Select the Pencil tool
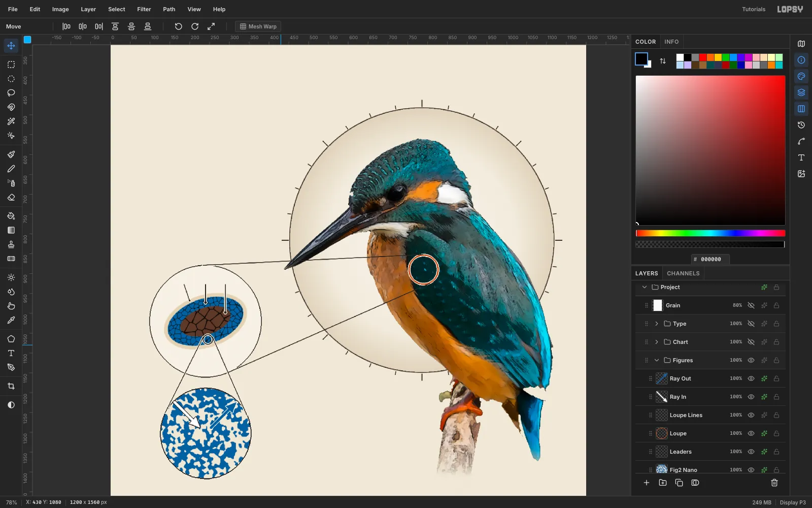812x508 pixels. pos(11,169)
